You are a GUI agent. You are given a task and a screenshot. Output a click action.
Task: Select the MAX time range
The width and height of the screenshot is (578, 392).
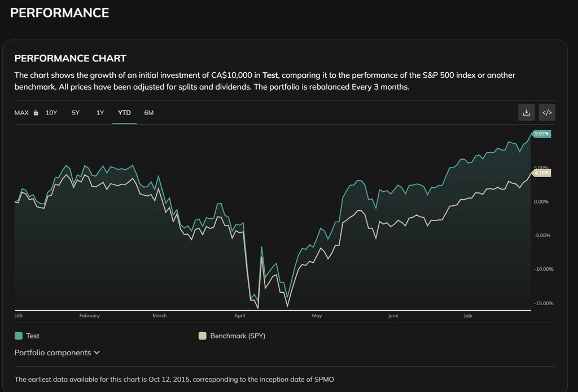click(21, 113)
